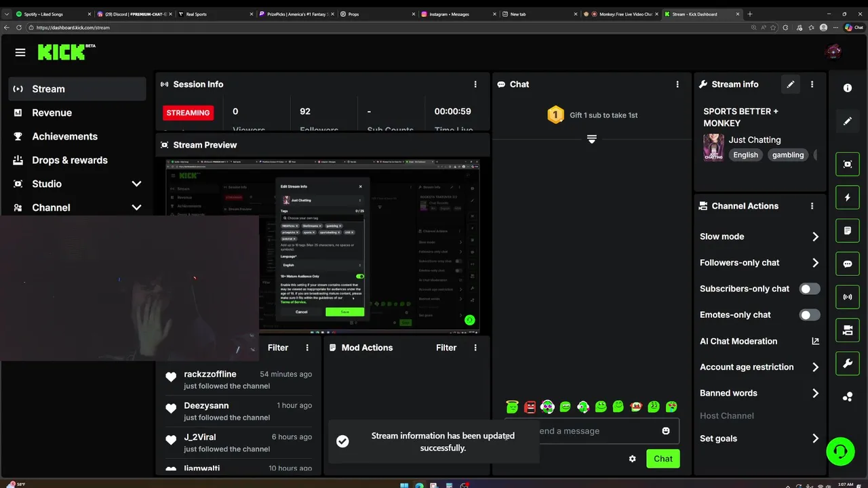Toggle Subscribers-only chat switch
The height and width of the screenshot is (488, 868).
(x=810, y=289)
